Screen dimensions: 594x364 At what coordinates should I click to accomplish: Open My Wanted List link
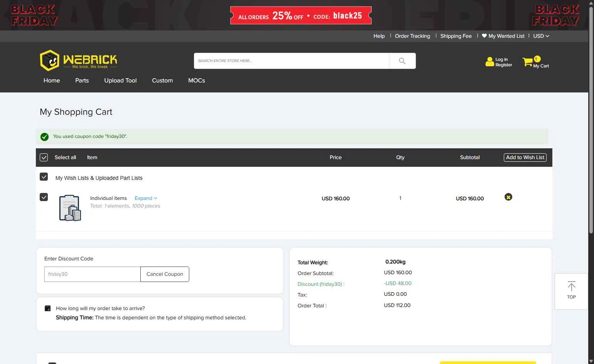click(x=506, y=36)
